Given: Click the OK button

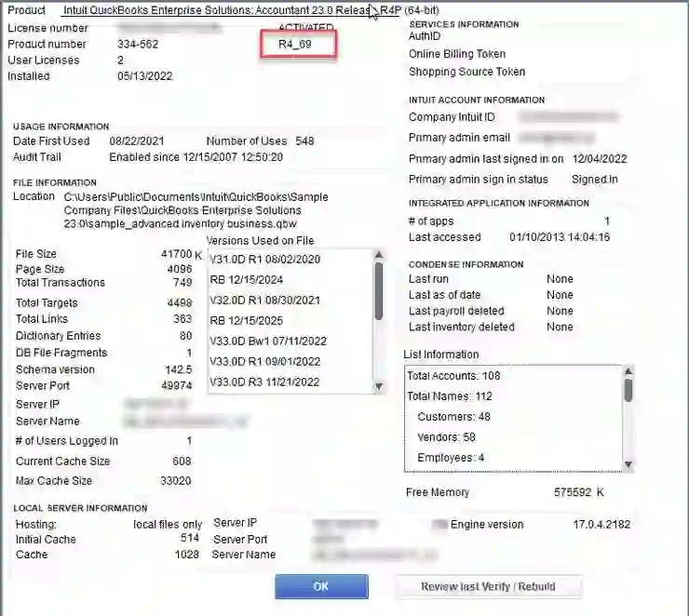Looking at the screenshot, I should click(x=321, y=586).
